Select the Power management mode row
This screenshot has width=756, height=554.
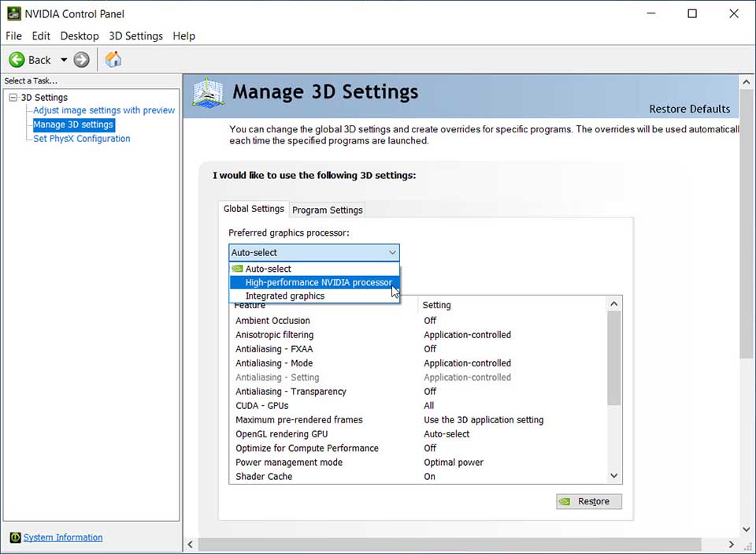(x=417, y=463)
